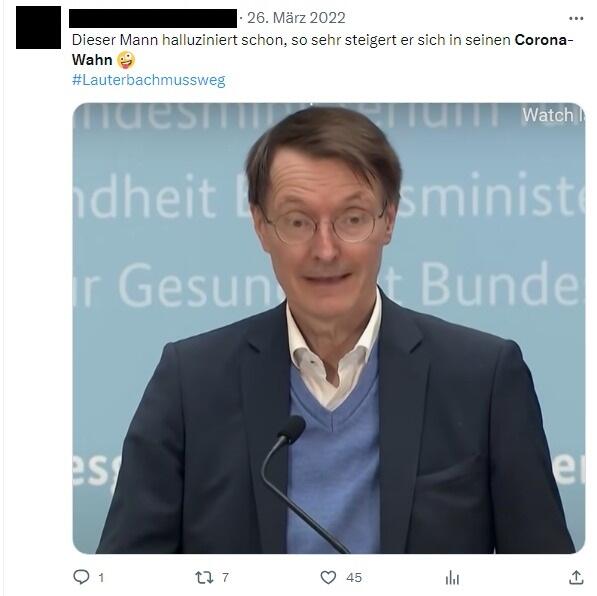Open the reply speech bubble icon
This screenshot has width=597, height=596.
[81, 577]
